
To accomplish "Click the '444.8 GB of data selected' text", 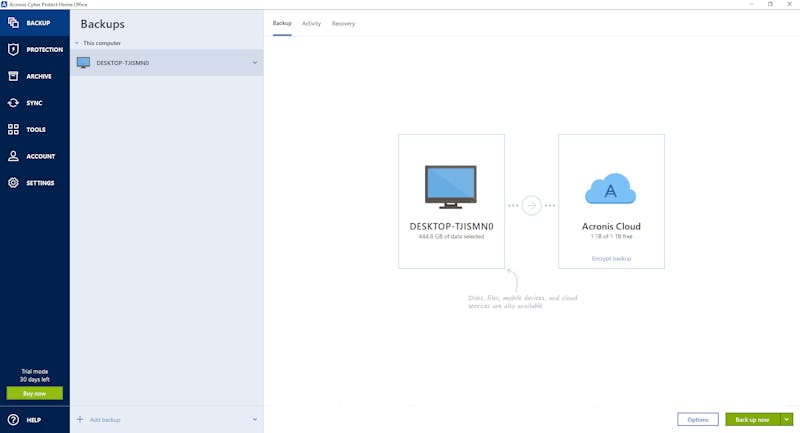I will point(451,237).
